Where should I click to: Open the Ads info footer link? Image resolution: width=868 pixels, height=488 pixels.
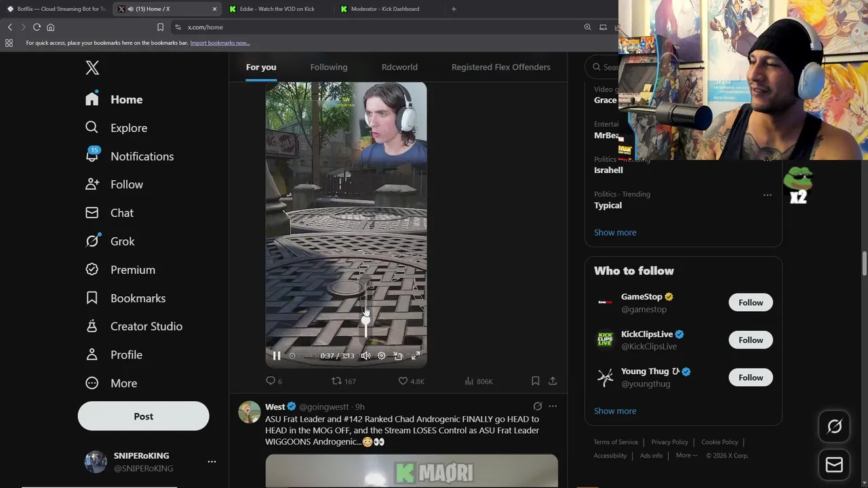click(651, 455)
